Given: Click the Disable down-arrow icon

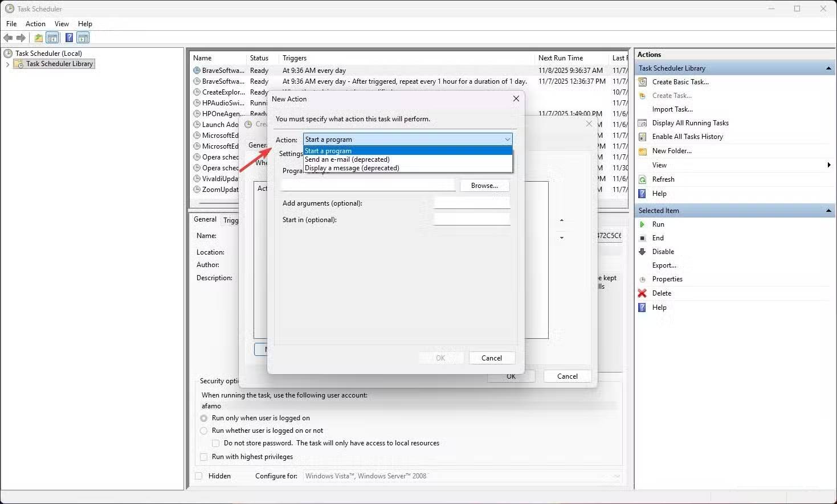Looking at the screenshot, I should 643,252.
